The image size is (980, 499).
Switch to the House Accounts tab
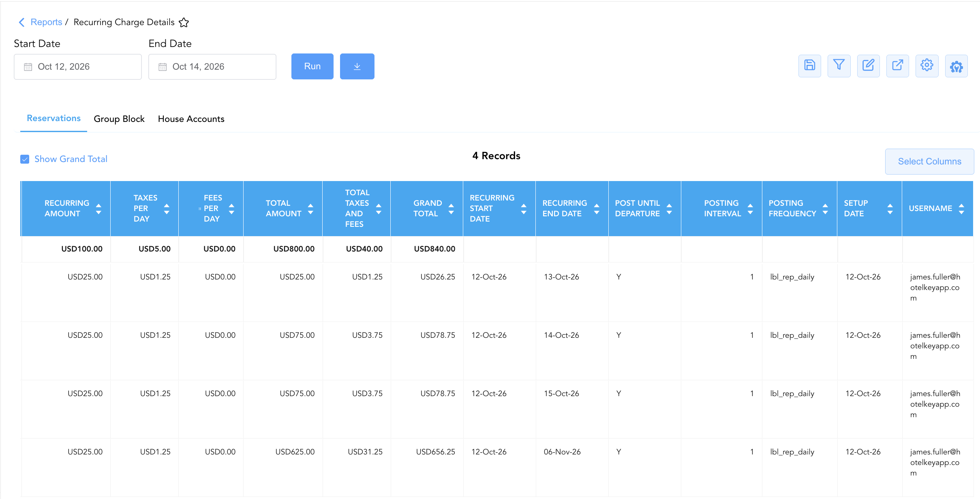[191, 119]
